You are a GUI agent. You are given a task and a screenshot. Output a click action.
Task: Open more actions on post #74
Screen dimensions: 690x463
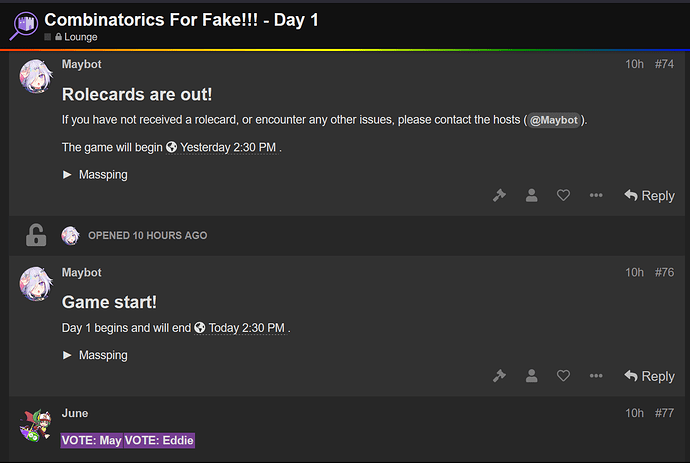[x=596, y=195]
